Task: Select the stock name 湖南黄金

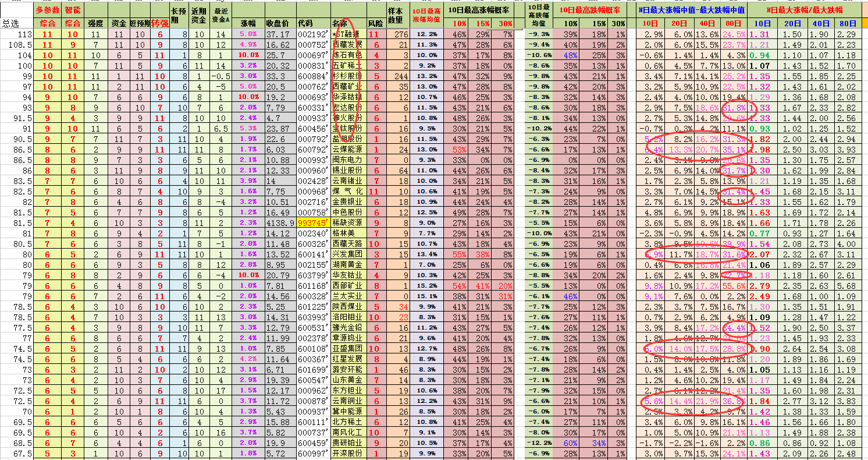Action: (348, 265)
